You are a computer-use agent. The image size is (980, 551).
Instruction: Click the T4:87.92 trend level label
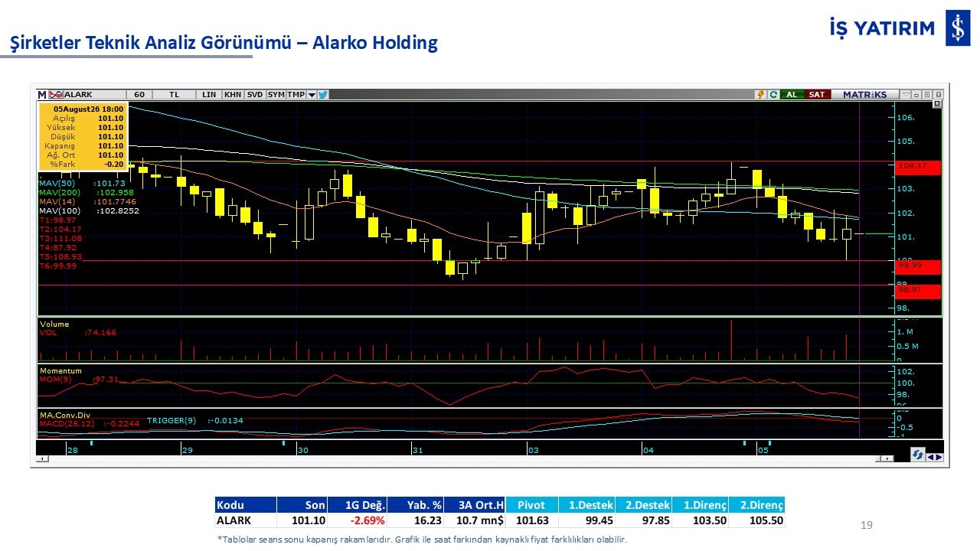coord(57,247)
